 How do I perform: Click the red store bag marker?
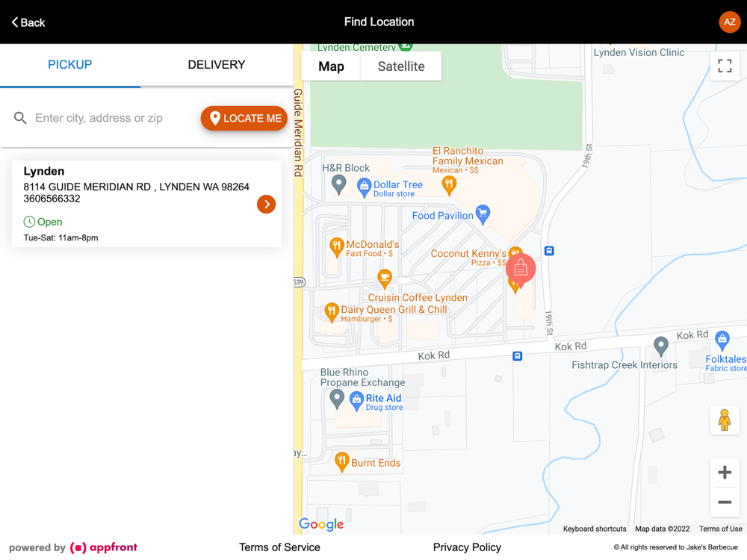pyautogui.click(x=520, y=270)
